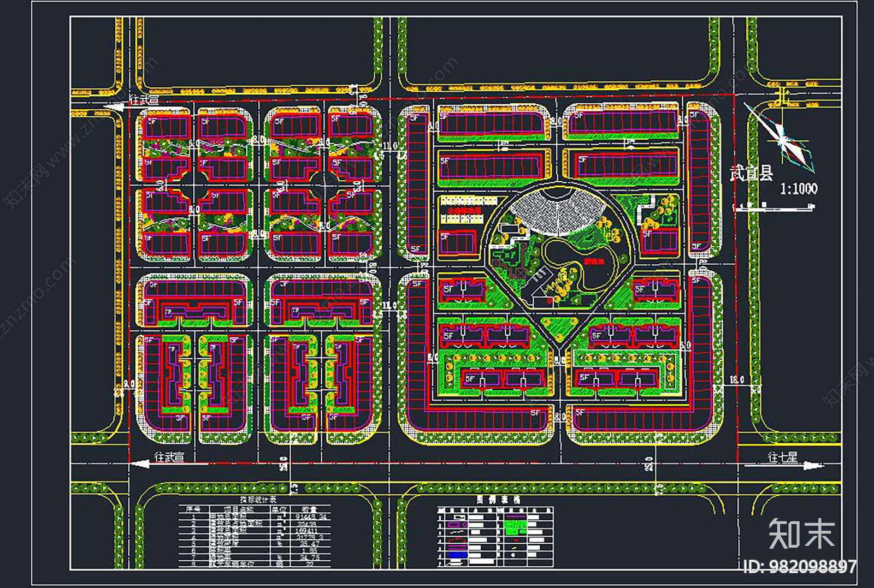Click the 91448.34 value in the statistics table
Image resolution: width=874 pixels, height=588 pixels.
point(311,516)
